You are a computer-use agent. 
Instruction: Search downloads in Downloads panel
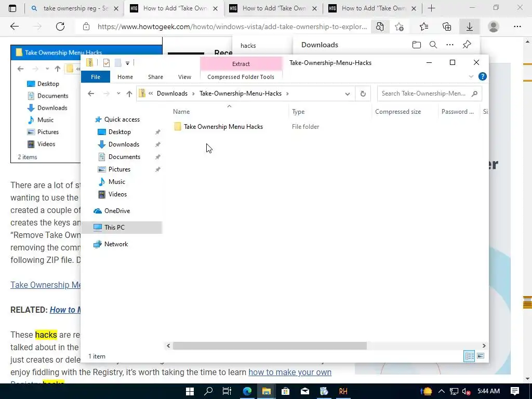433,45
